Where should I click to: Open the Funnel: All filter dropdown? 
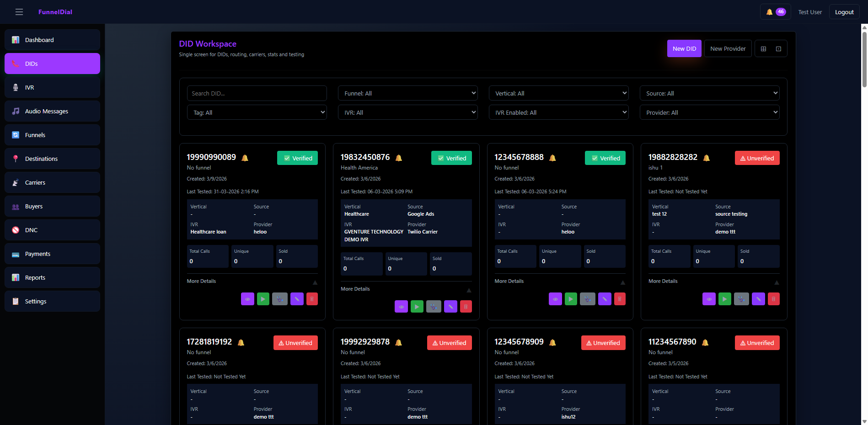tap(407, 93)
